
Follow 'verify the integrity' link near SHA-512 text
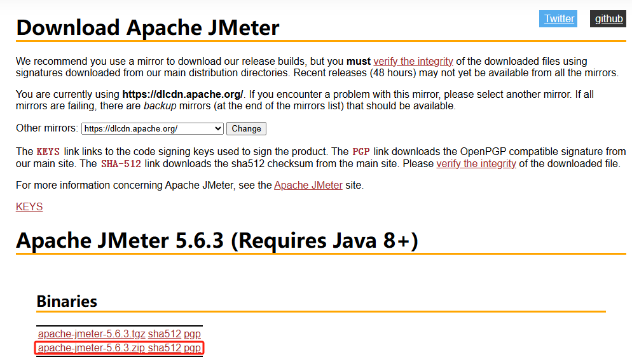[x=476, y=164]
